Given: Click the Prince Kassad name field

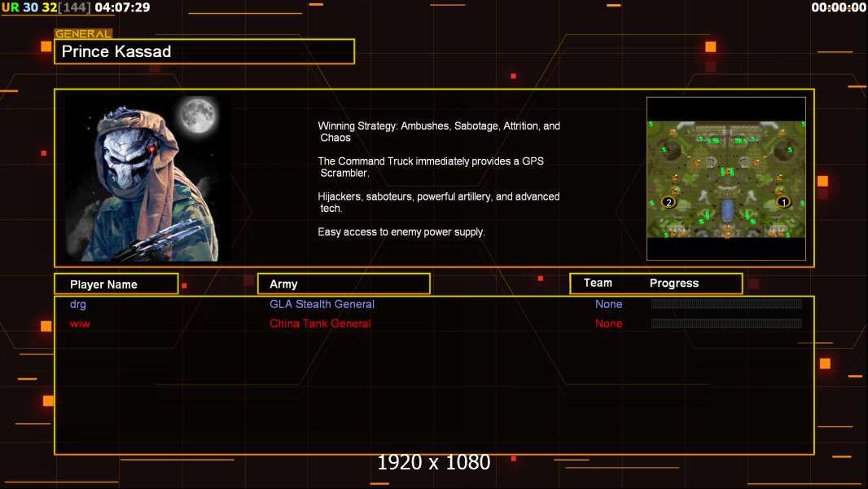Looking at the screenshot, I should (x=204, y=51).
